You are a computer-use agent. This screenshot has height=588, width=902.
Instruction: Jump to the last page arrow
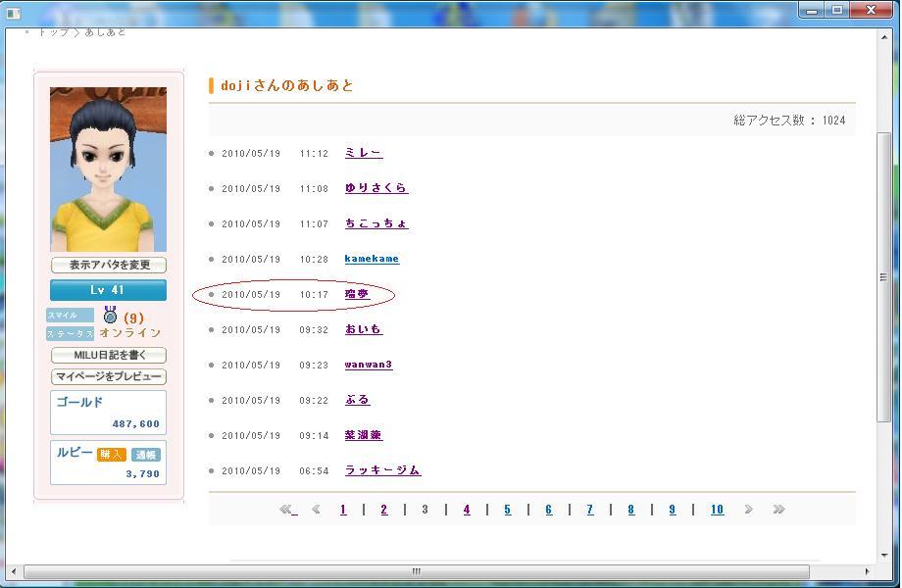pos(778,510)
